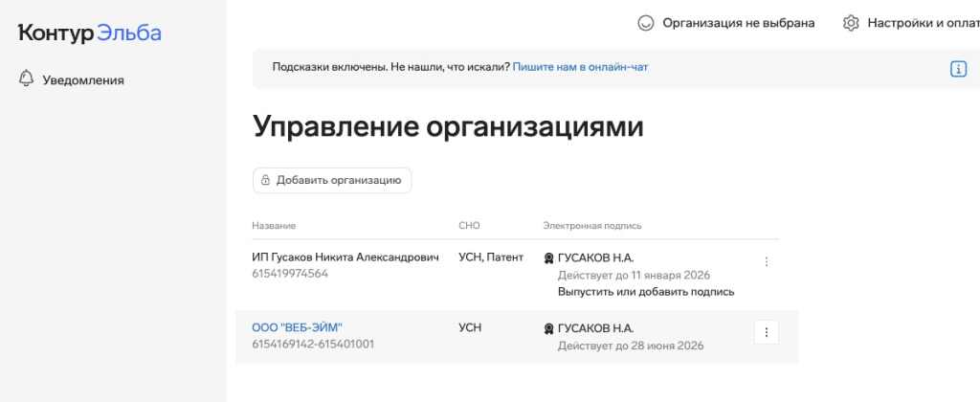The image size is (980, 402).
Task: Select ИП Гусаков Никита Александрович organization name
Action: (345, 257)
